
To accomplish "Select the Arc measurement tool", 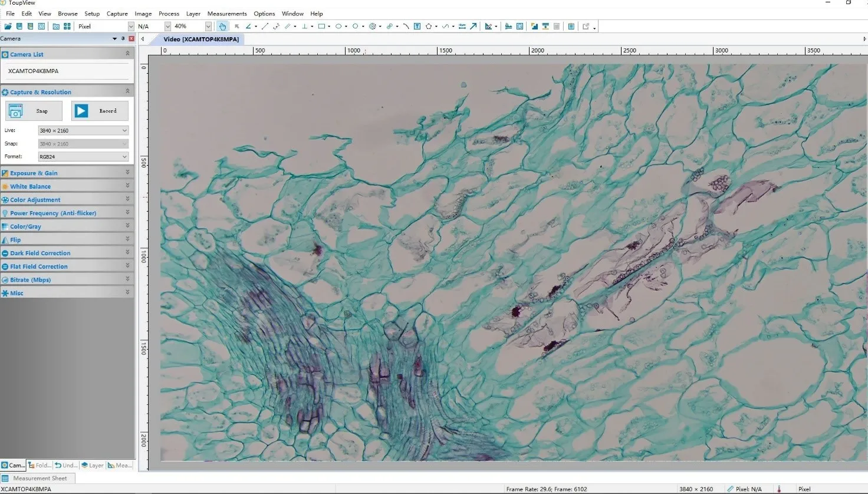I will pyautogui.click(x=406, y=27).
